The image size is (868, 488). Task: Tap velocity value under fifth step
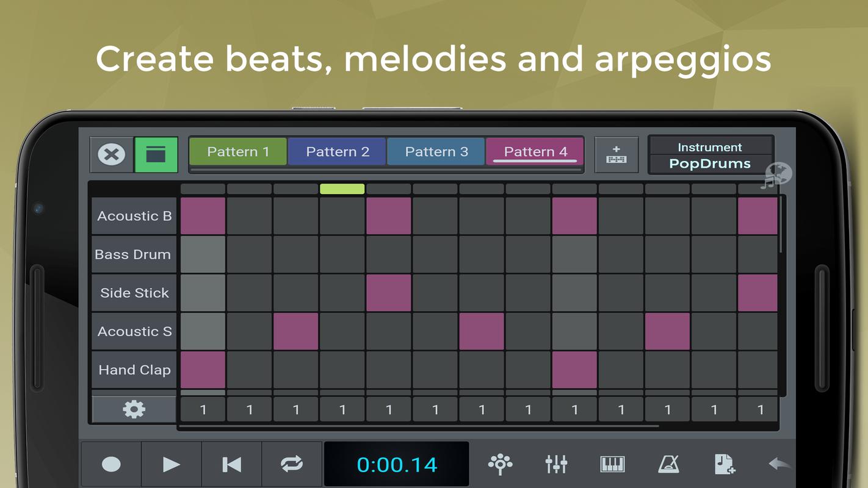pos(389,410)
